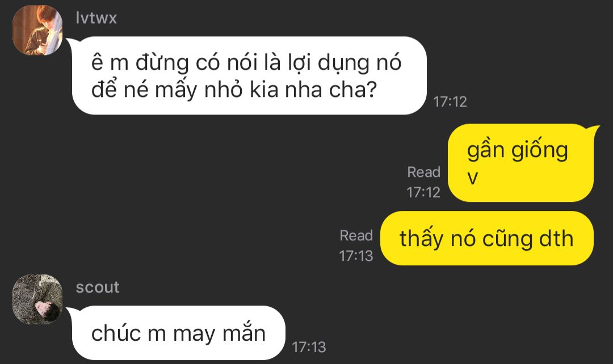Click the 17:13 time under the second Read label
Screen dimensions: 613x364
coord(356,256)
